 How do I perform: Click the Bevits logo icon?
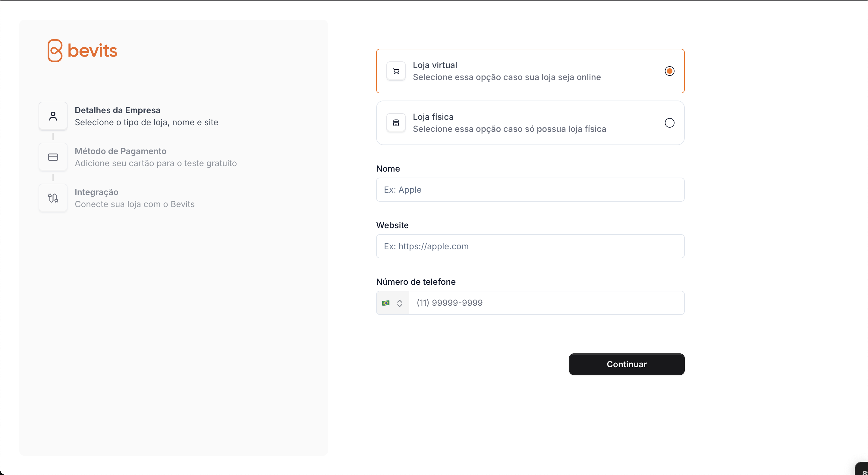coord(55,51)
